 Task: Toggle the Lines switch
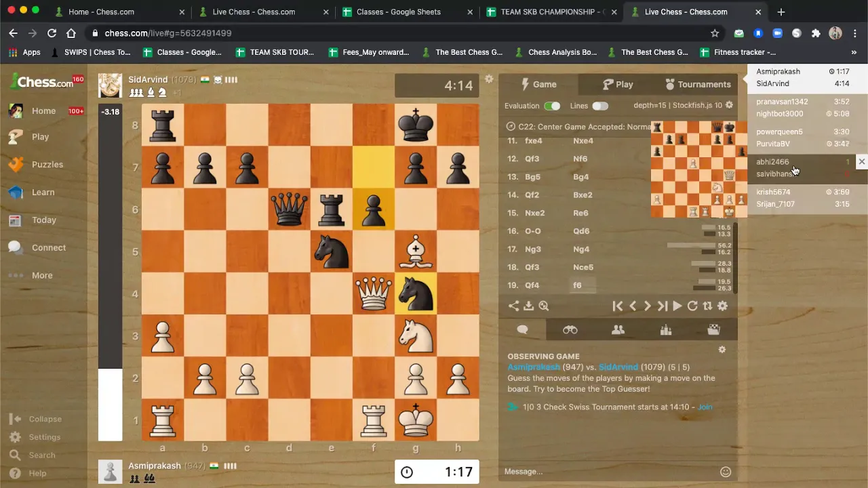[600, 106]
